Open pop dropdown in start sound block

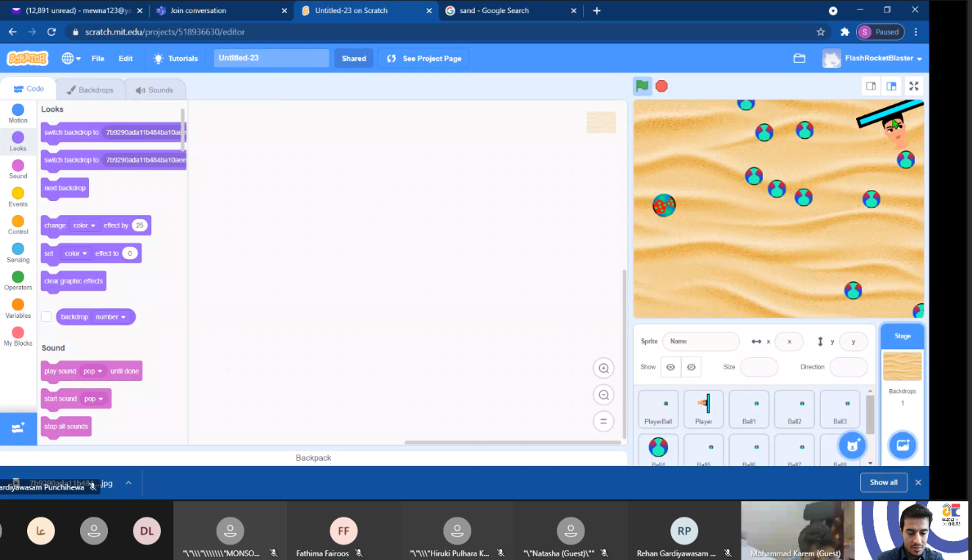pos(93,399)
